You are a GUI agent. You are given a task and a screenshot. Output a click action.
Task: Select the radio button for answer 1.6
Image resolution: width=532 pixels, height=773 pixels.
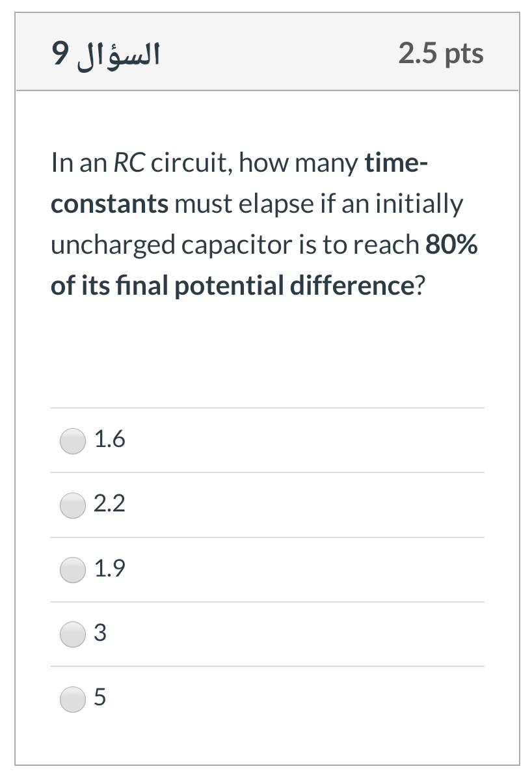(x=72, y=441)
